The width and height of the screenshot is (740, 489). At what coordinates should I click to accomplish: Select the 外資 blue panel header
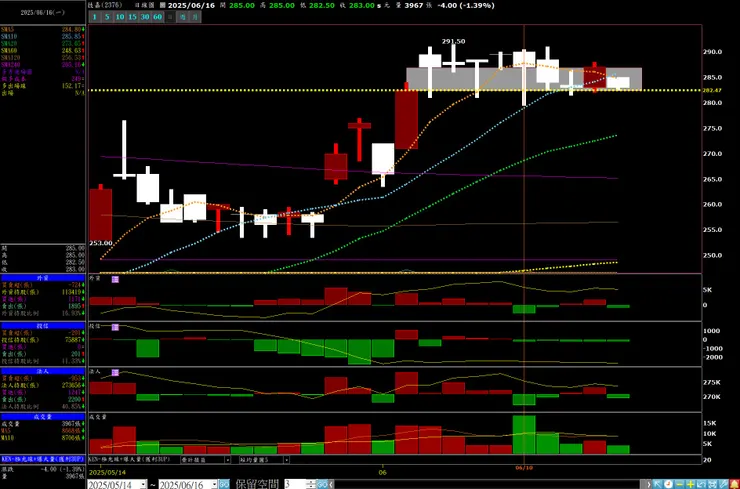point(42,278)
